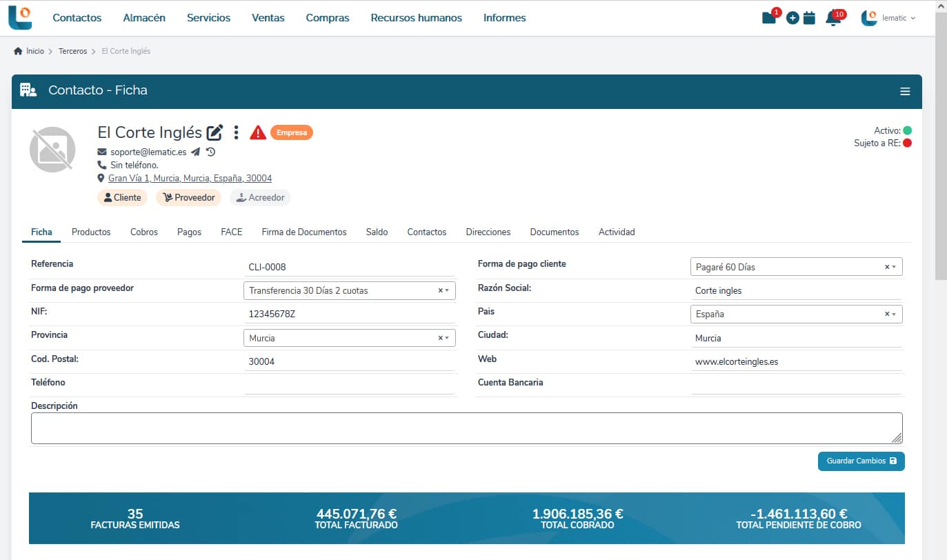The width and height of the screenshot is (947, 560).
Task: Switch to the Documentos tab
Action: (x=555, y=232)
